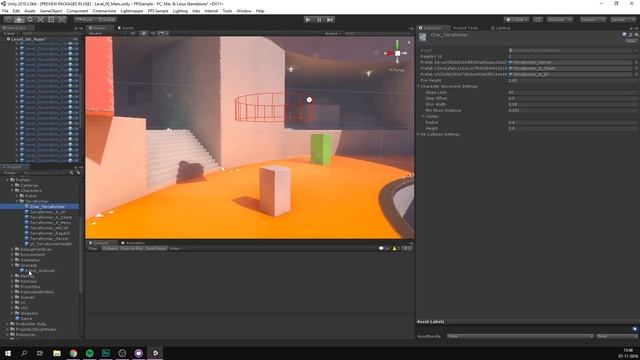Screen dimensions: 640x360
Task: Open object picker for Terraformer_A_Client field
Action: pos(636,69)
